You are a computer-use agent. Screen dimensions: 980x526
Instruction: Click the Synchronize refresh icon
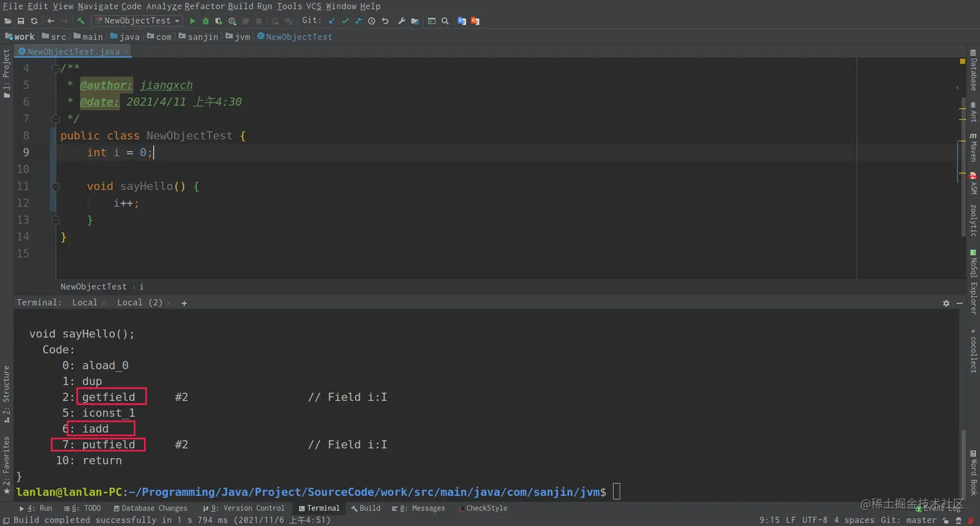pos(34,21)
